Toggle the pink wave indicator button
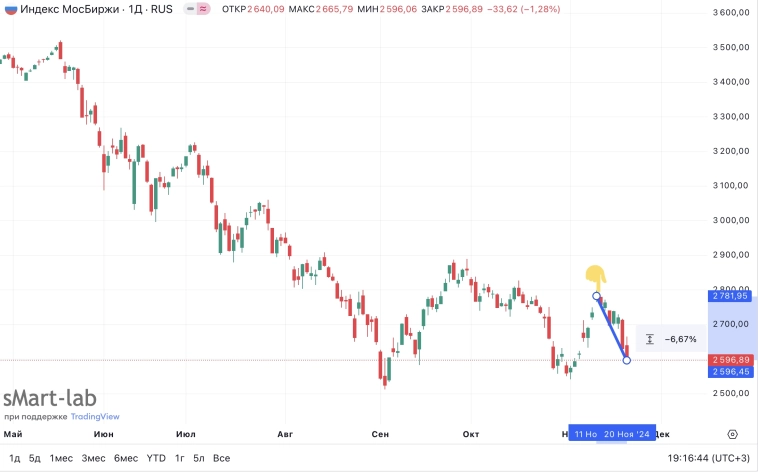758x474 pixels. click(x=203, y=10)
